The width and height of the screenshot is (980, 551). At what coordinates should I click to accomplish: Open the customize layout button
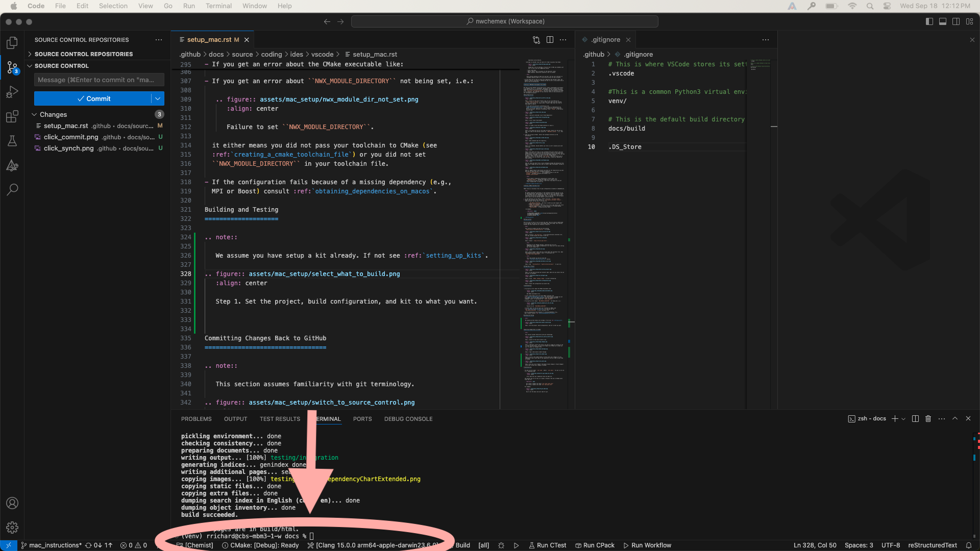point(969,21)
